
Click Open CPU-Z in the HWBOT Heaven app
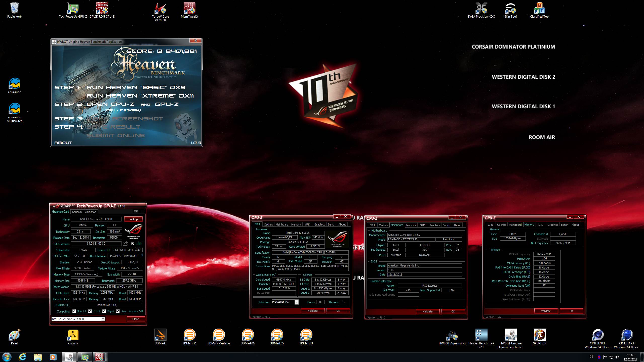(x=110, y=104)
